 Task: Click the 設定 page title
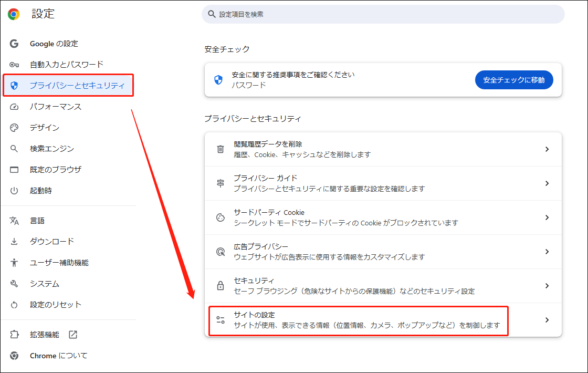[x=43, y=14]
